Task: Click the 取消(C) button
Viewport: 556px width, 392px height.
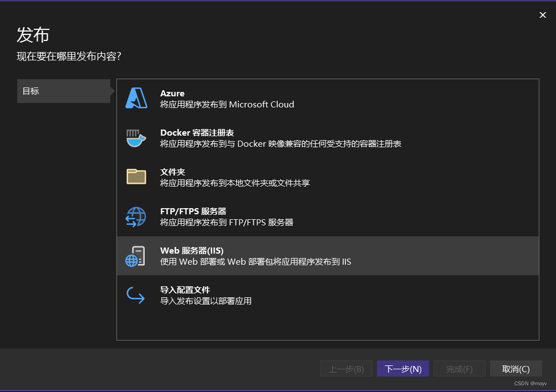Action: point(516,369)
